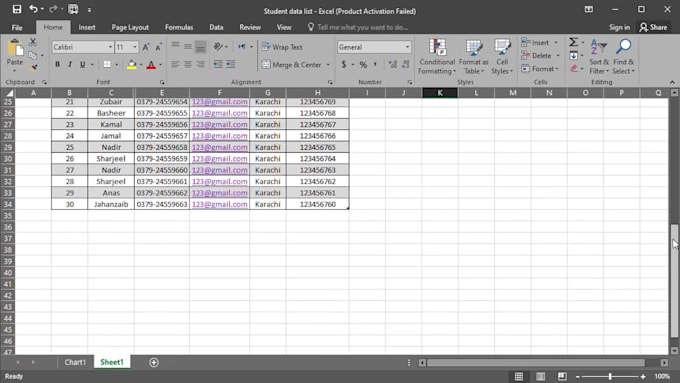Click Merge & Center button
Image resolution: width=680 pixels, height=383 pixels.
[292, 65]
